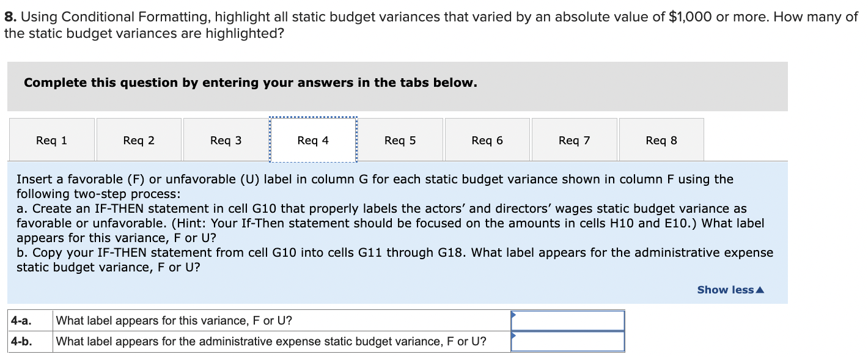Viewport: 868px width, 357px height.
Task: Click the blue flag marker beside the 4-a answer box
Action: (513, 314)
